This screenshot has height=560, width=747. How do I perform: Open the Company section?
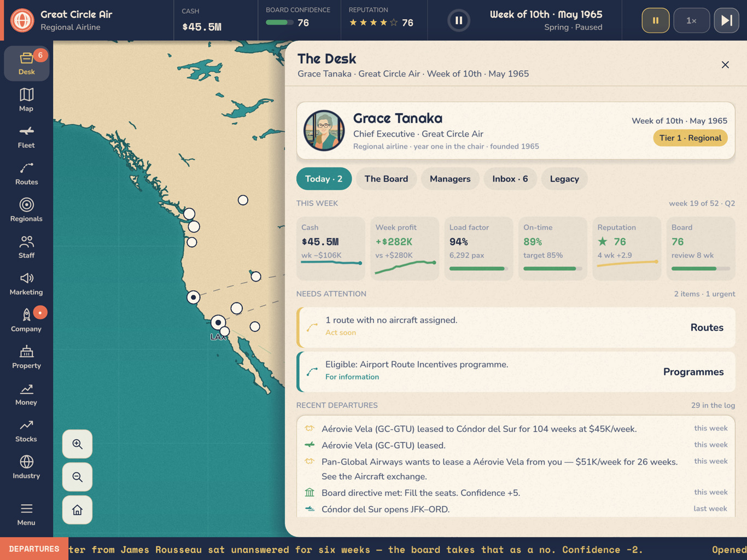(x=26, y=320)
